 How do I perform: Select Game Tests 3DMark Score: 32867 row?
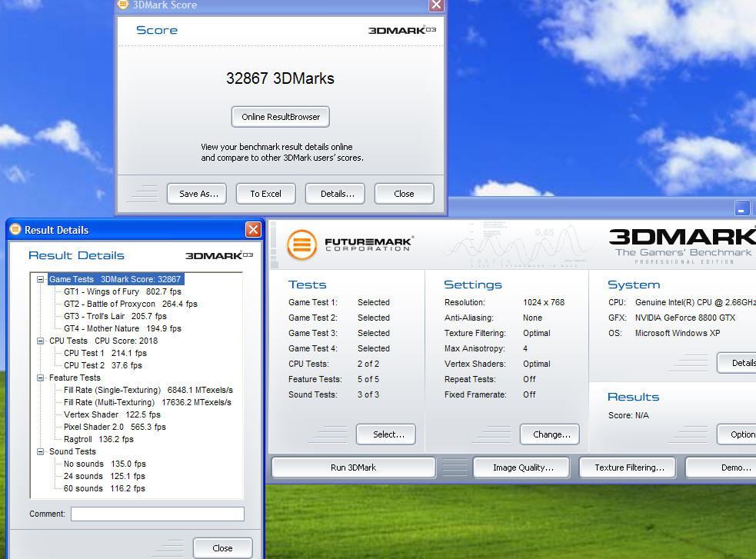(x=115, y=279)
